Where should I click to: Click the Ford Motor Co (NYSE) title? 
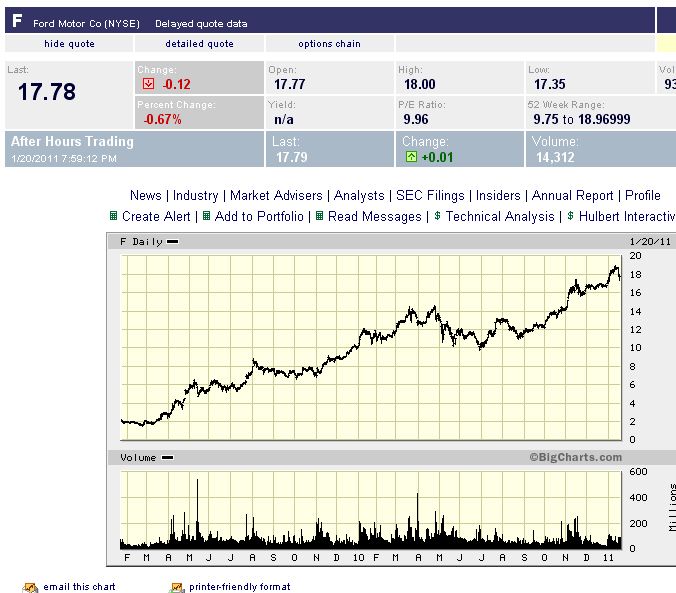pos(86,23)
